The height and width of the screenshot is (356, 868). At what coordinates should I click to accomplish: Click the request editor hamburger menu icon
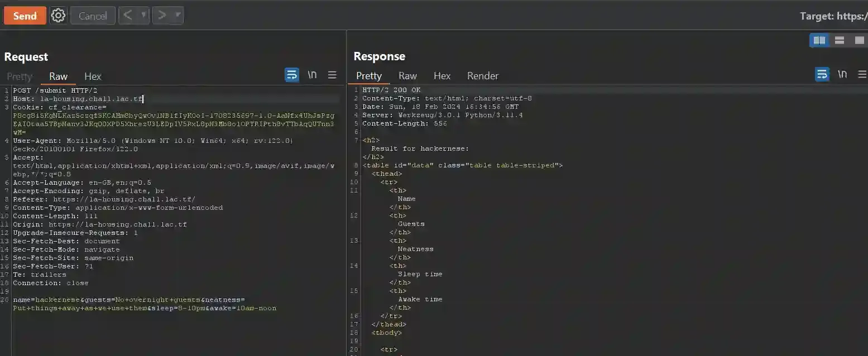point(332,74)
